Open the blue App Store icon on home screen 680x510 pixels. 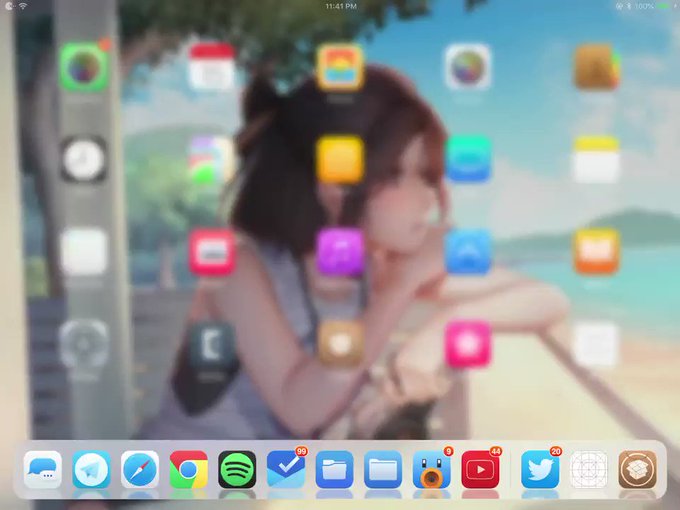(x=468, y=252)
